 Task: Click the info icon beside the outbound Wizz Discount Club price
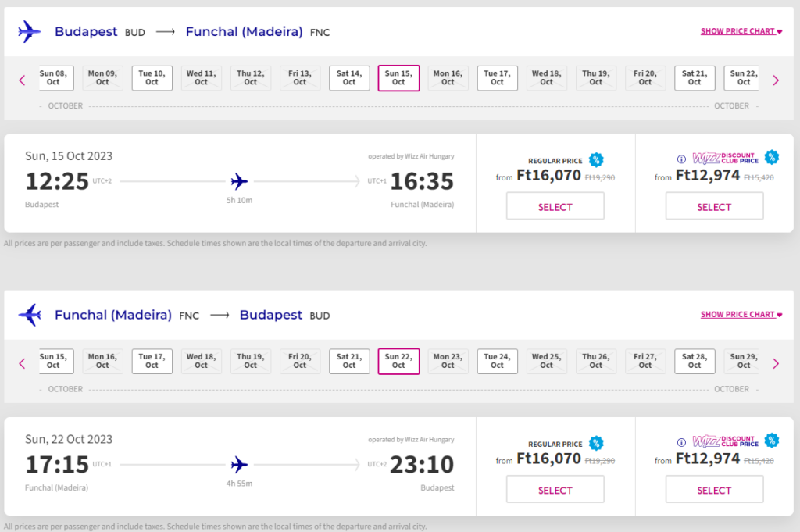pyautogui.click(x=681, y=159)
